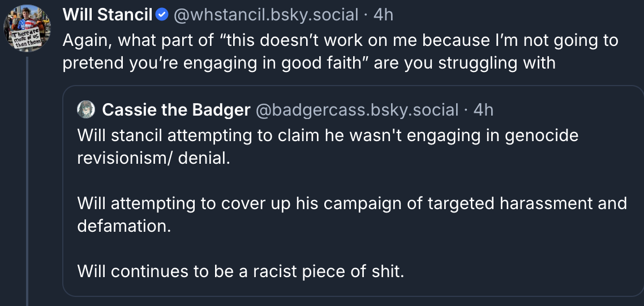
Task: Click the text "revisionism/ denial." in the quote
Action: coord(154,158)
